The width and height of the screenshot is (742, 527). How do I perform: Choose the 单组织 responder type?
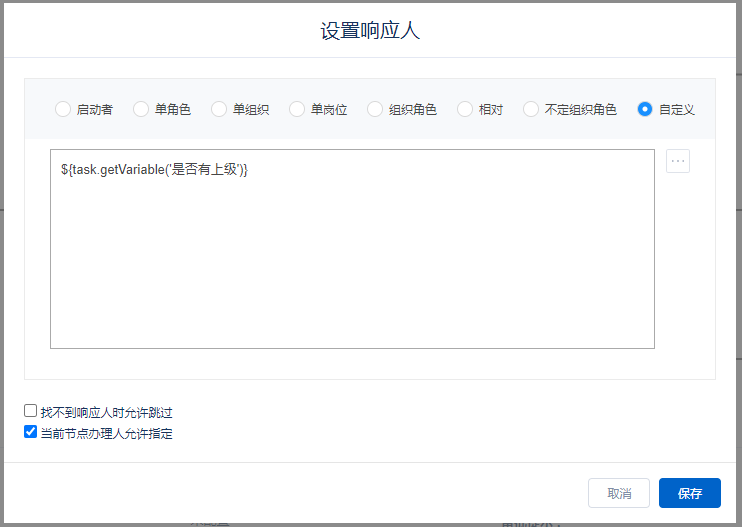tap(219, 109)
